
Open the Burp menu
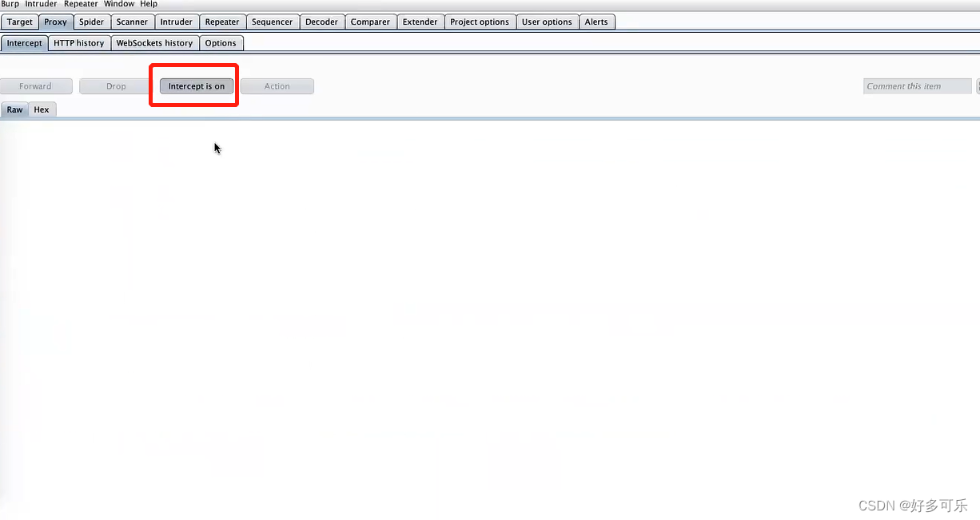pyautogui.click(x=10, y=4)
